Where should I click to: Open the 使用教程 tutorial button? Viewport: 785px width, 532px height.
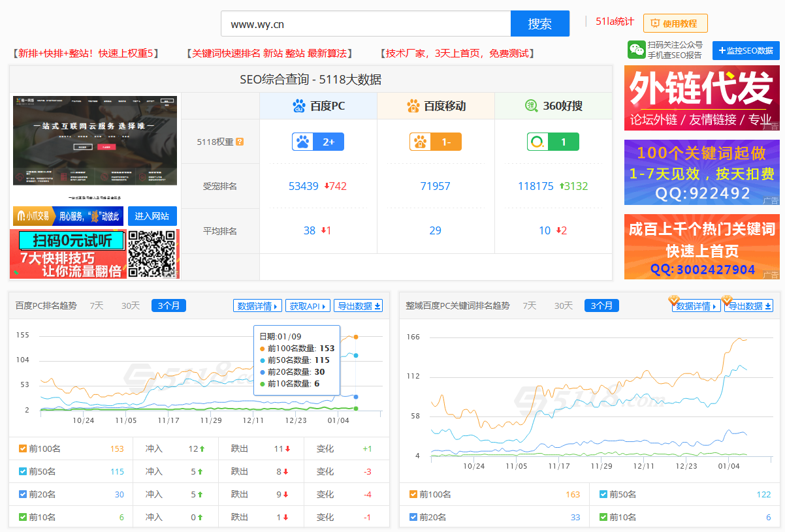[x=675, y=23]
